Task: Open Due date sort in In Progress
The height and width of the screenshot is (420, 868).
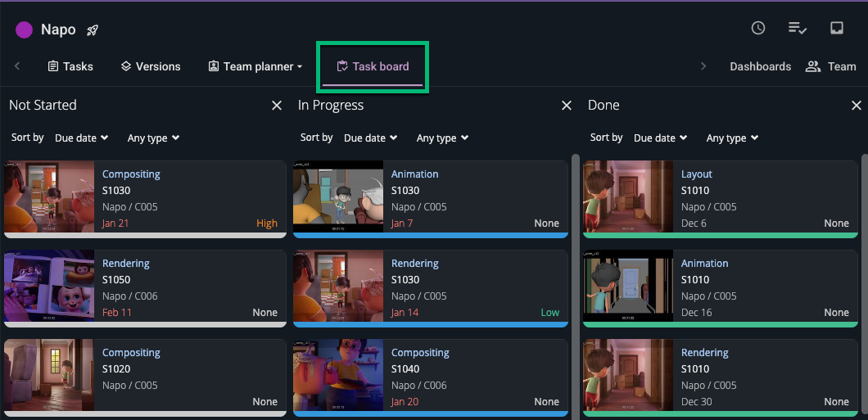Action: tap(370, 138)
